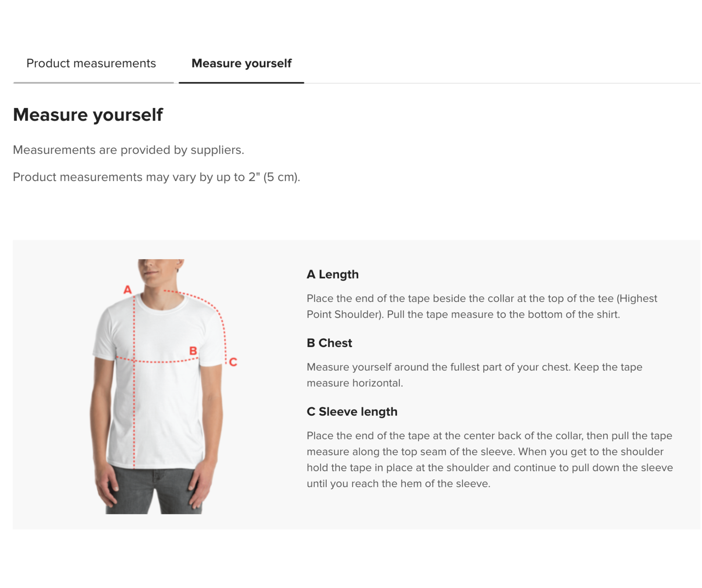Select the Measure yourself tab

click(241, 64)
